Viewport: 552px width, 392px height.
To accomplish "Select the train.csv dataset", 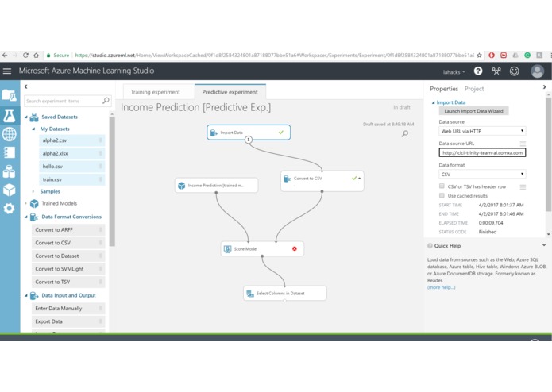I will (71, 179).
